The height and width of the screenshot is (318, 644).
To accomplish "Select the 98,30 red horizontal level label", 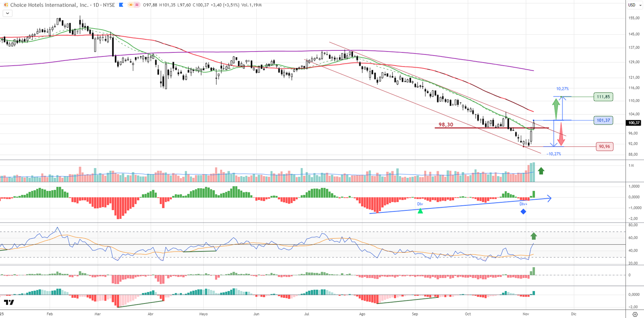I will click(x=446, y=125).
